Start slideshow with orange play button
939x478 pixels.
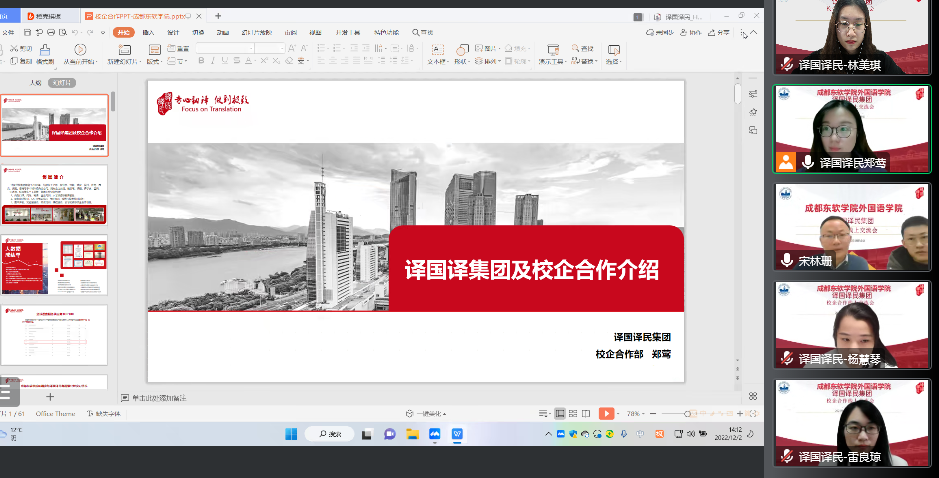[606, 413]
